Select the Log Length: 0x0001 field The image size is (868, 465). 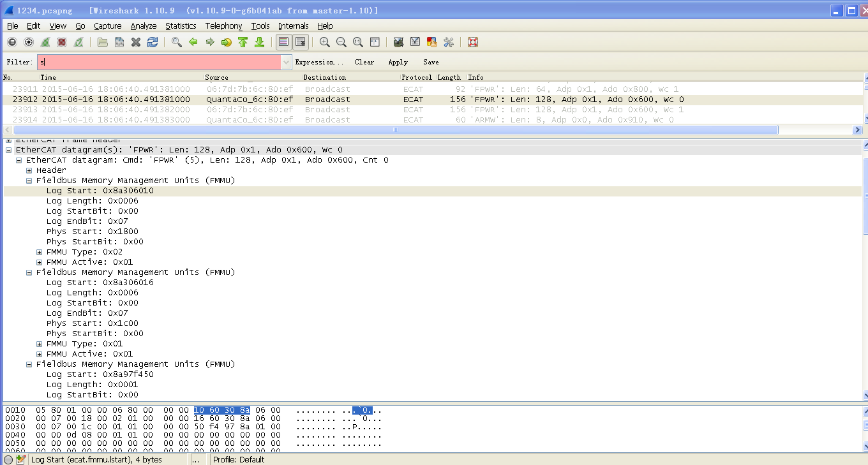[x=92, y=385]
